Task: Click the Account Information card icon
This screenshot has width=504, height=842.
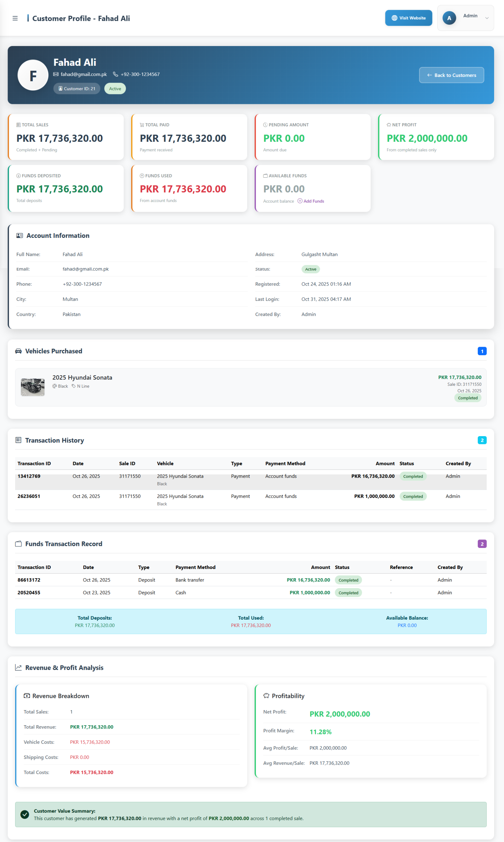Action: 20,235
